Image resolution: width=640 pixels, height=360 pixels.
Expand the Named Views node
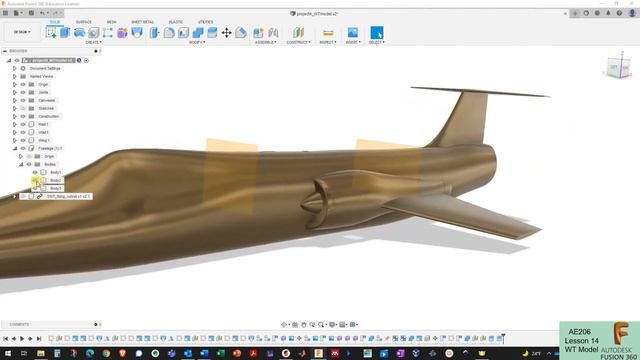(x=15, y=76)
